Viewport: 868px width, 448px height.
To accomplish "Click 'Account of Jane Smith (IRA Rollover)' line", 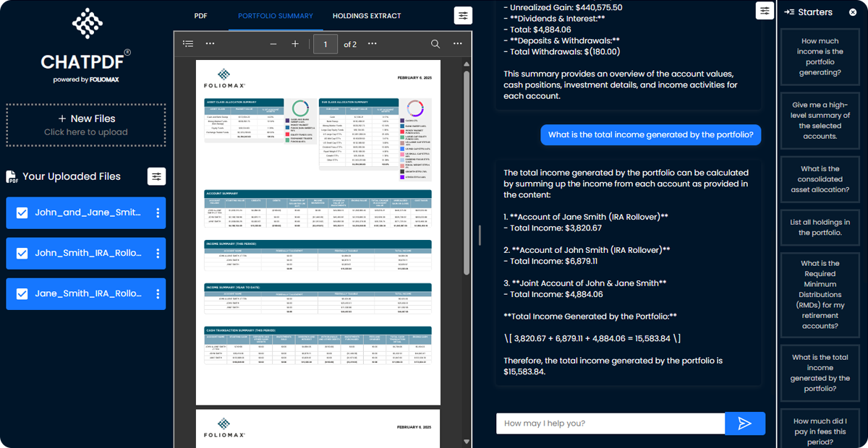I will 585,217.
